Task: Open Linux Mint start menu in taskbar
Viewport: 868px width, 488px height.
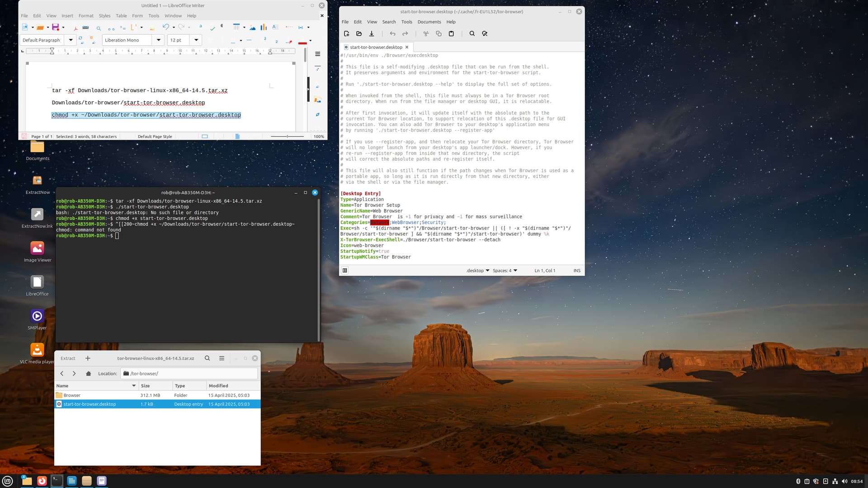Action: (8, 481)
